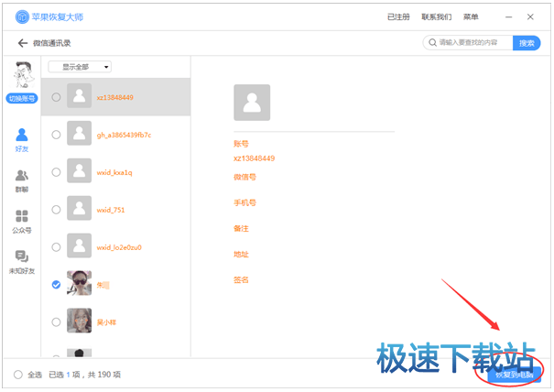554x392 pixels.
Task: Click the large profile avatar in details
Action: click(x=252, y=103)
